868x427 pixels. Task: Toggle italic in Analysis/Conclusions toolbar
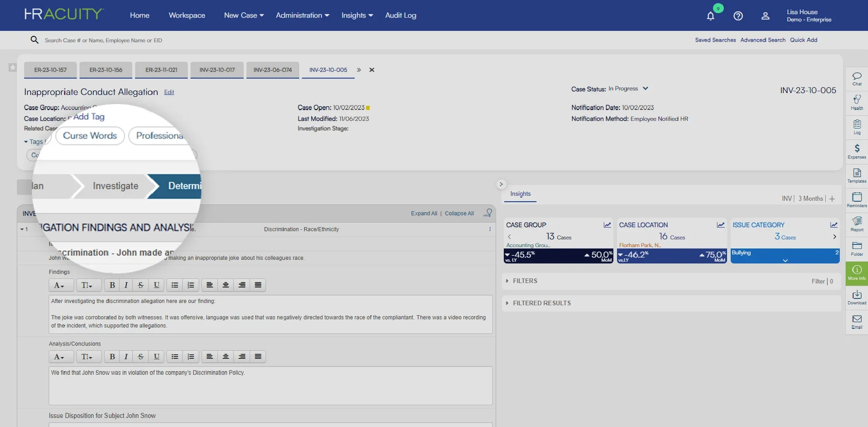[x=126, y=357]
